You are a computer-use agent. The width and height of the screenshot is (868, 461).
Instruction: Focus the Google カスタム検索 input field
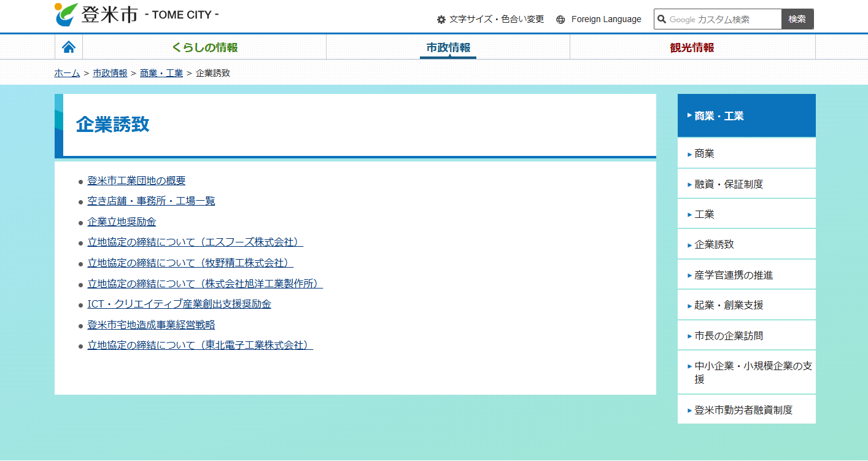(x=718, y=20)
